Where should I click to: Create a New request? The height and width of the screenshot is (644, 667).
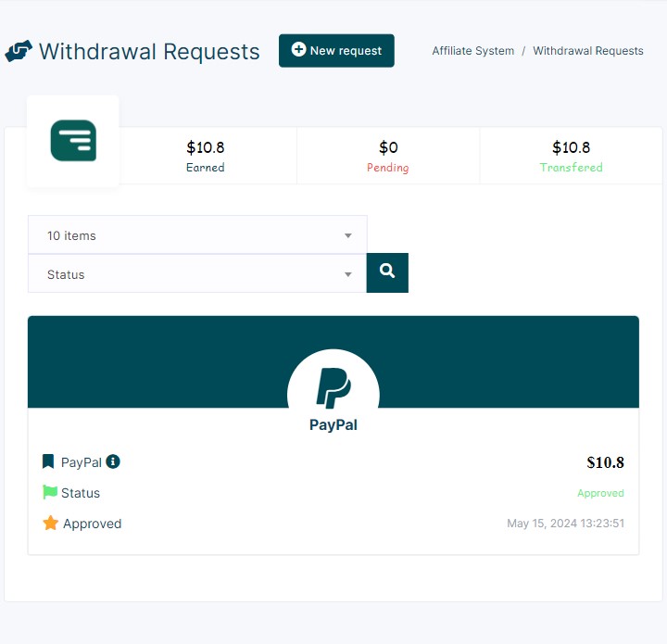[x=336, y=51]
